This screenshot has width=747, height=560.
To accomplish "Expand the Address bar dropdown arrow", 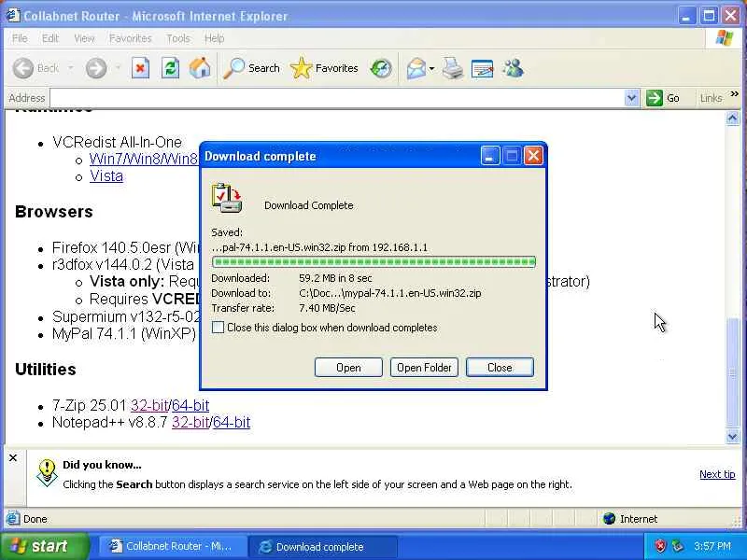I will pos(631,98).
